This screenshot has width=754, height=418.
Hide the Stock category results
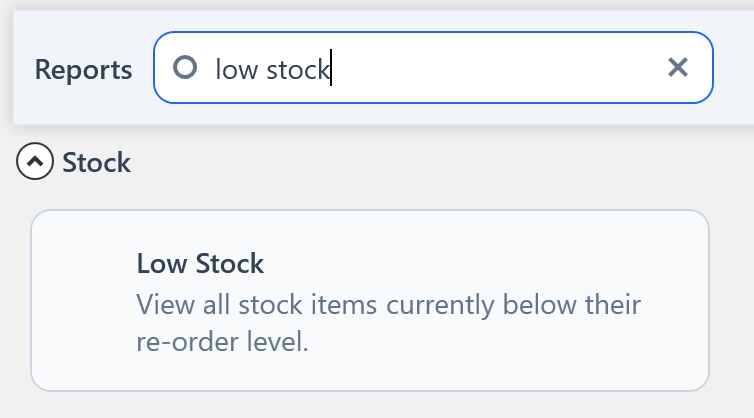click(35, 162)
